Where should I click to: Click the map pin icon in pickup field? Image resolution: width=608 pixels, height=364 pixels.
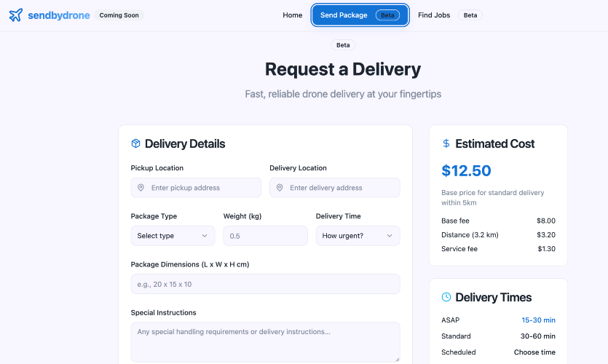click(141, 188)
